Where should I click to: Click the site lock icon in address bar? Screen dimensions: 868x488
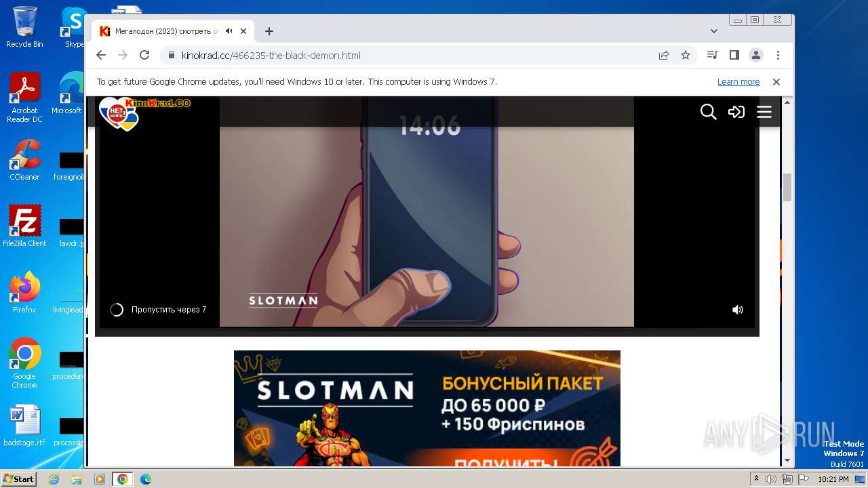171,56
